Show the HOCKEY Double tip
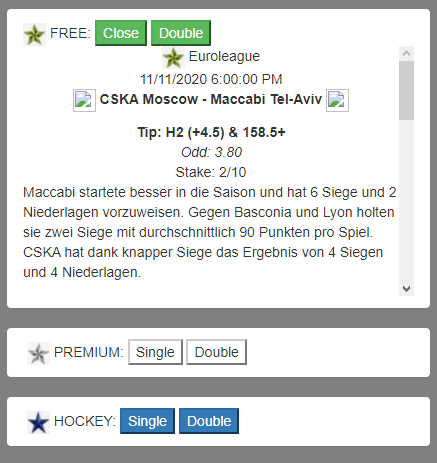The image size is (437, 463). [x=209, y=421]
